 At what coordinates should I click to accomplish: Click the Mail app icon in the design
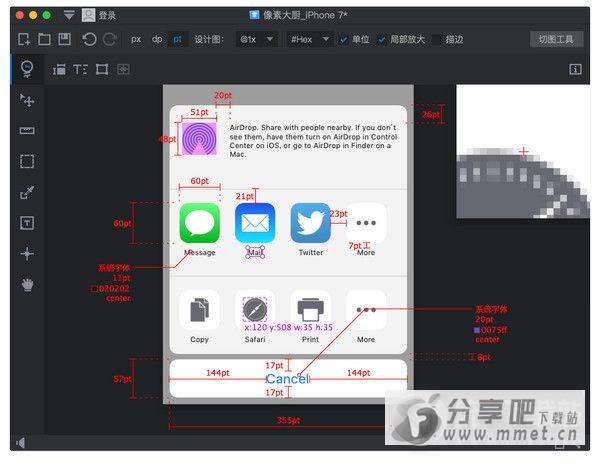coord(255,223)
